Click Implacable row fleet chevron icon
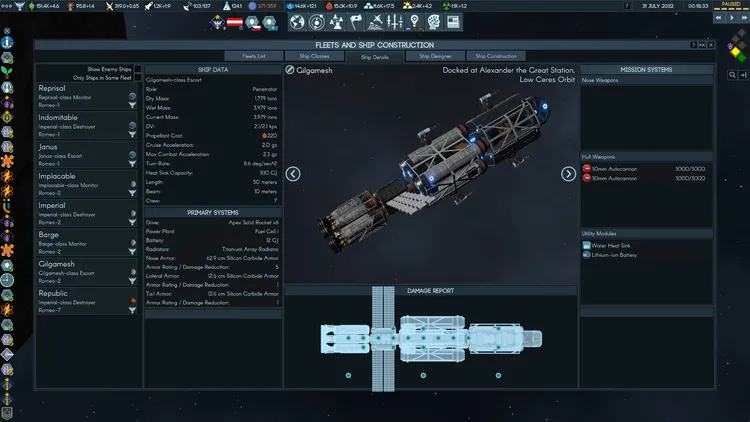Screen dimensions: 750x422 coord(132,193)
